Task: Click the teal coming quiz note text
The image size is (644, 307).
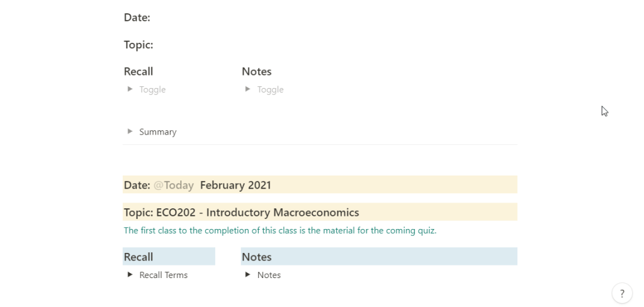Action: pos(280,230)
